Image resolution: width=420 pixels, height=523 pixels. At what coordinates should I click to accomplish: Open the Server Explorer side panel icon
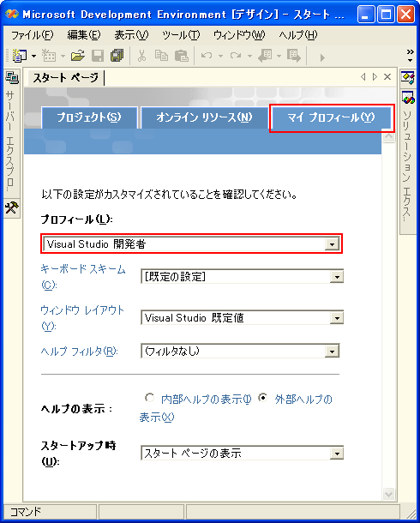pyautogui.click(x=12, y=78)
